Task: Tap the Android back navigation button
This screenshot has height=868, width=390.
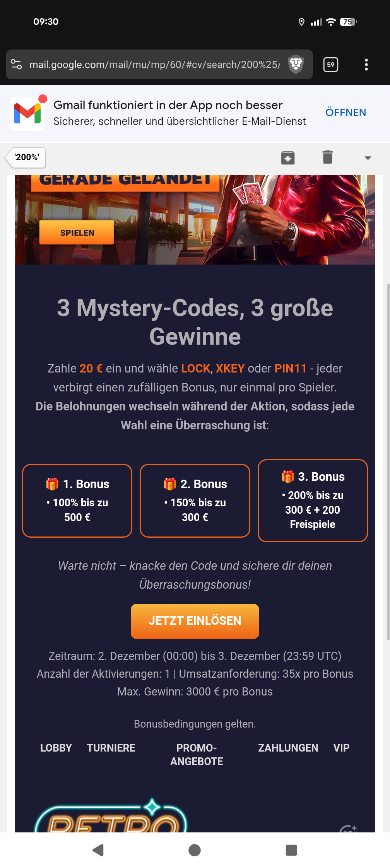Action: pyautogui.click(x=98, y=850)
